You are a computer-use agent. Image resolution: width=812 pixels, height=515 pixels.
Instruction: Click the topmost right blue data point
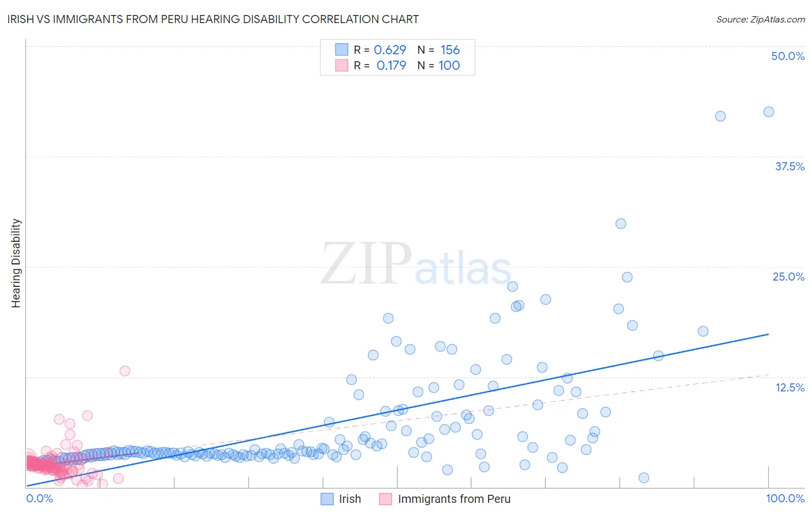point(769,112)
